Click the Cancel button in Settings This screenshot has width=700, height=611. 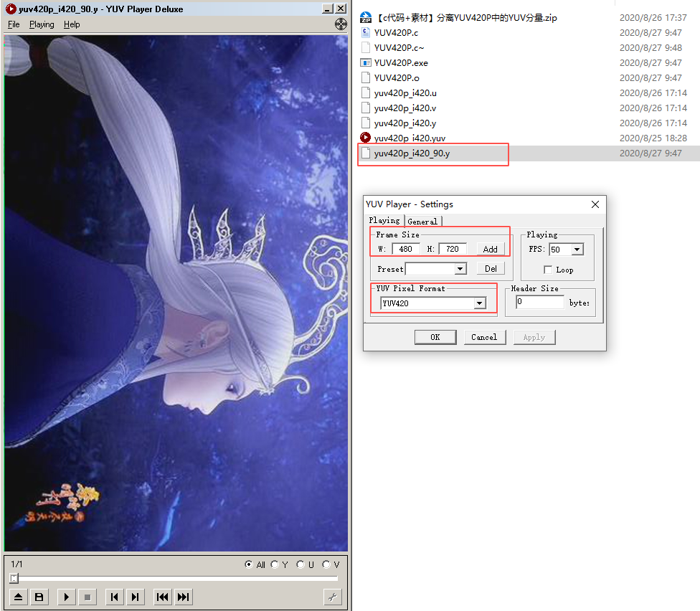coord(484,337)
